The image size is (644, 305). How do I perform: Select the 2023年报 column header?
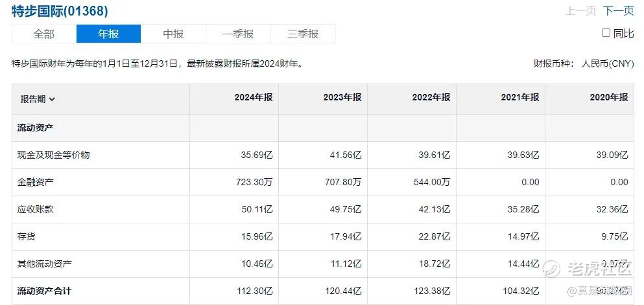point(342,97)
